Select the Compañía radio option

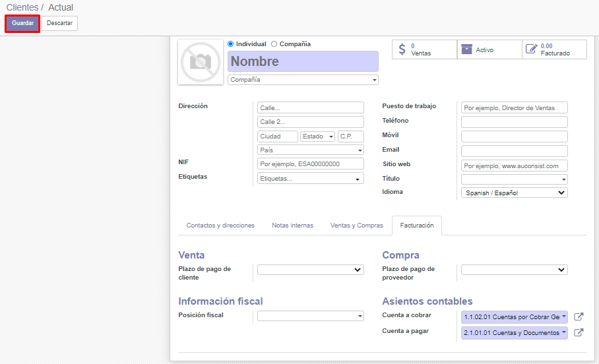click(x=274, y=44)
